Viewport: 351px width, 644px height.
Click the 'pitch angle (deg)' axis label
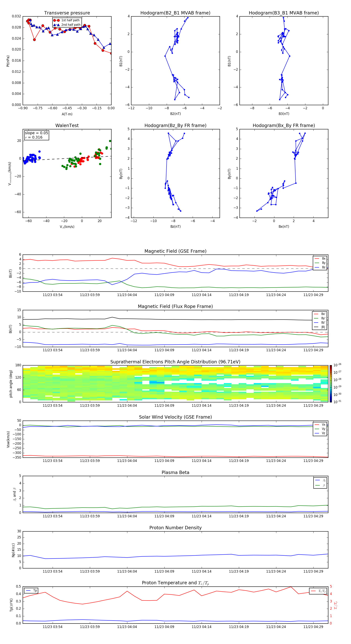[11, 384]
